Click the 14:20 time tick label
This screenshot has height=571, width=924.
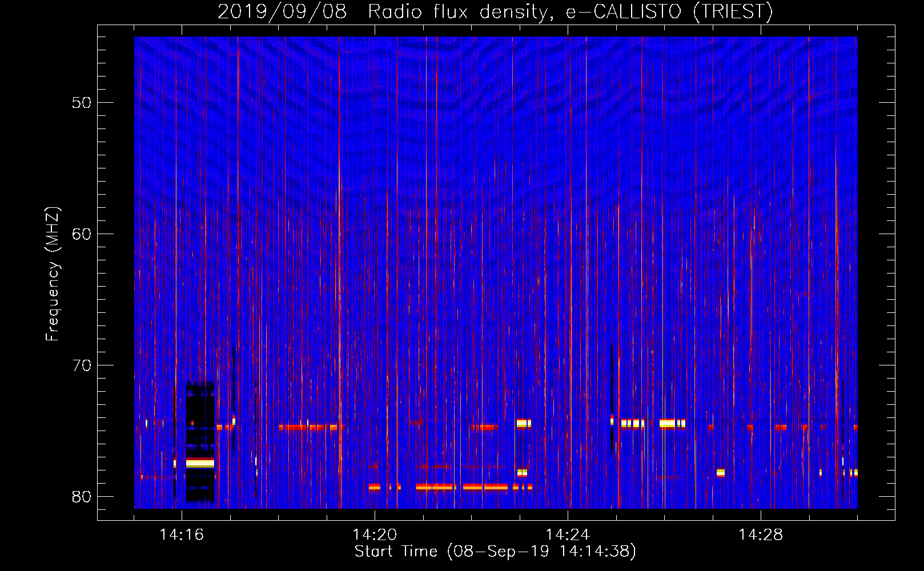point(375,534)
